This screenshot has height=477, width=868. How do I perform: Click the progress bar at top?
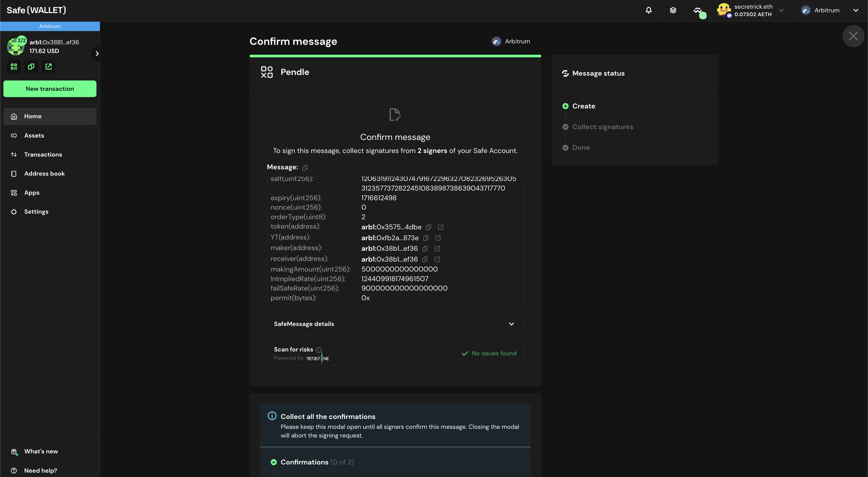395,55
